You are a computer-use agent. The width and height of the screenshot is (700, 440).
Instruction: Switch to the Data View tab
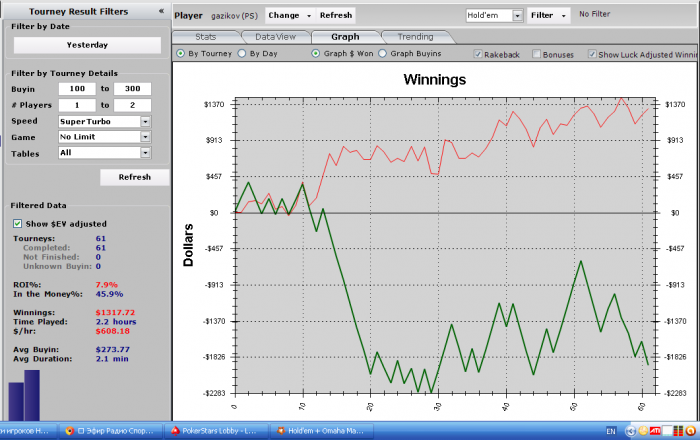click(275, 37)
